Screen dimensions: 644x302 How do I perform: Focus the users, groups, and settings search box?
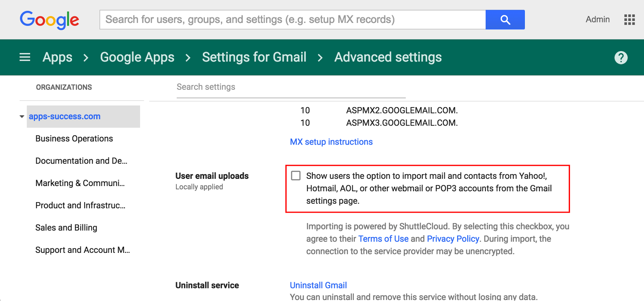pos(293,20)
